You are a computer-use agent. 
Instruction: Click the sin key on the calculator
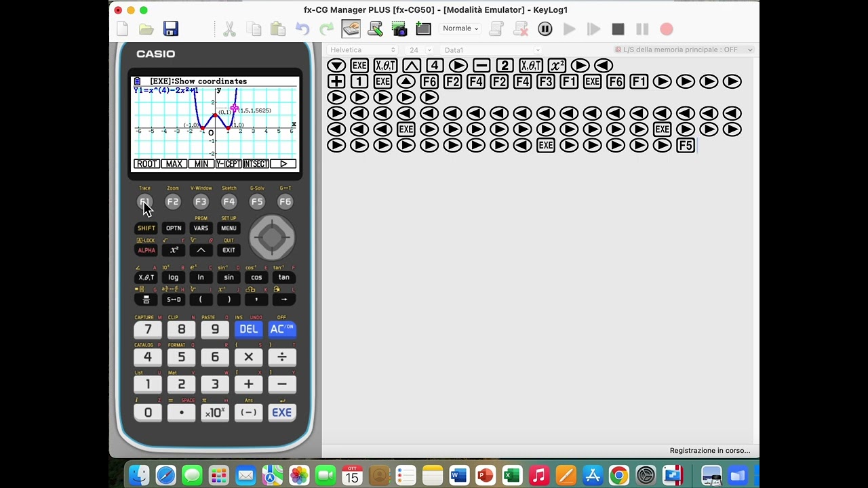(229, 277)
